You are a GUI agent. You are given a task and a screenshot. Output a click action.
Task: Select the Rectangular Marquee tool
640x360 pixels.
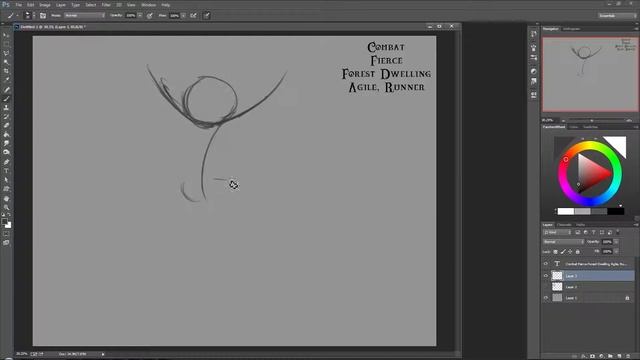coord(6,44)
